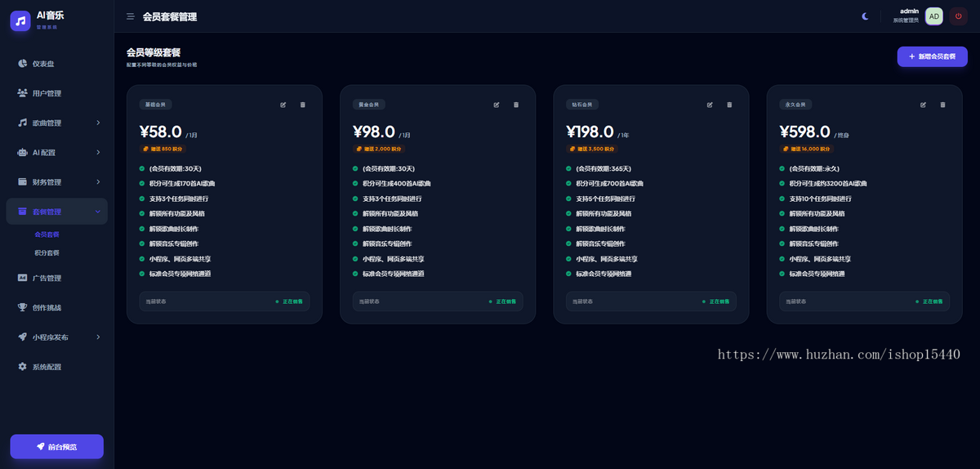Click 支持5个任务同时进行 line
The image size is (980, 469).
pyautogui.click(x=605, y=199)
